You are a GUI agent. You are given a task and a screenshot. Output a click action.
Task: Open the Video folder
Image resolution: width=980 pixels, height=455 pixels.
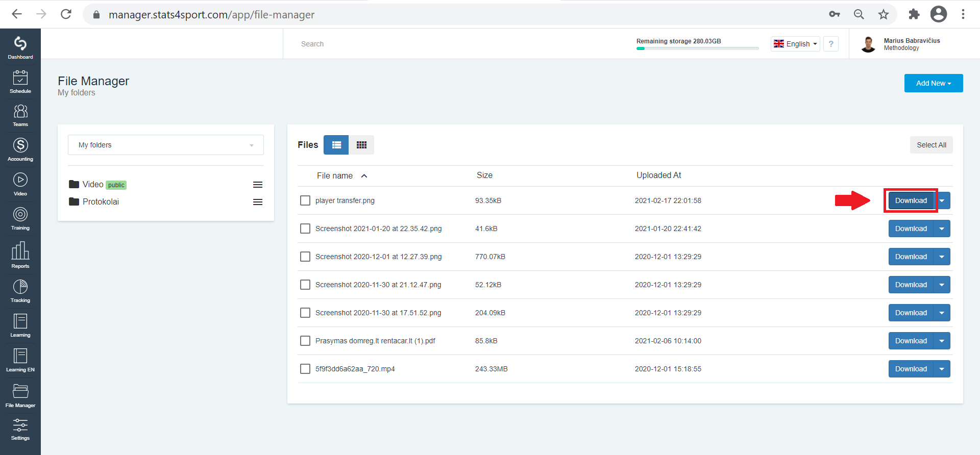pyautogui.click(x=92, y=185)
